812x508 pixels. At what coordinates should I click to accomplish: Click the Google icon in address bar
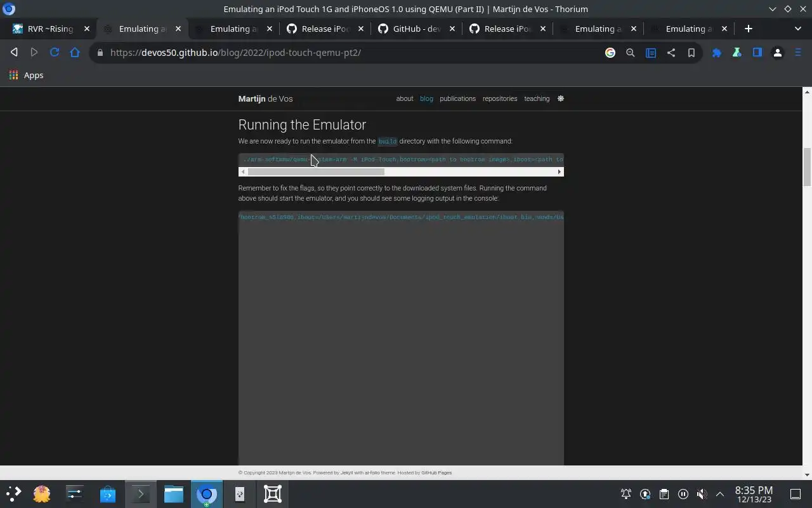pyautogui.click(x=610, y=53)
